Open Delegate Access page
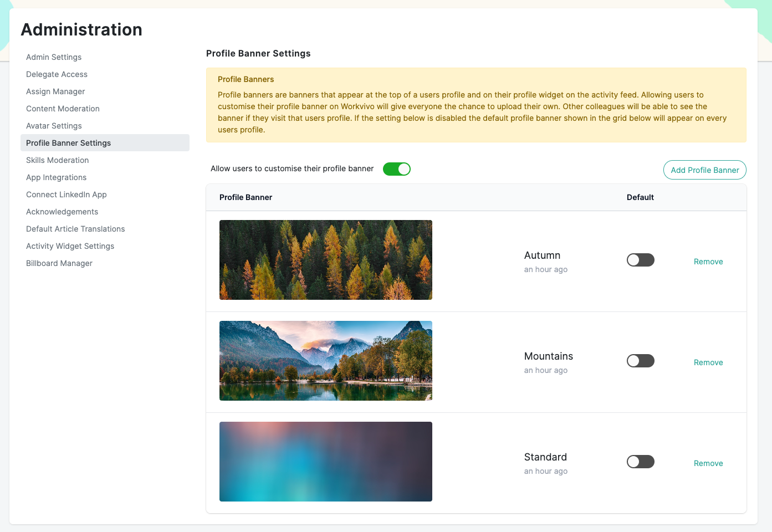772x532 pixels. point(57,74)
